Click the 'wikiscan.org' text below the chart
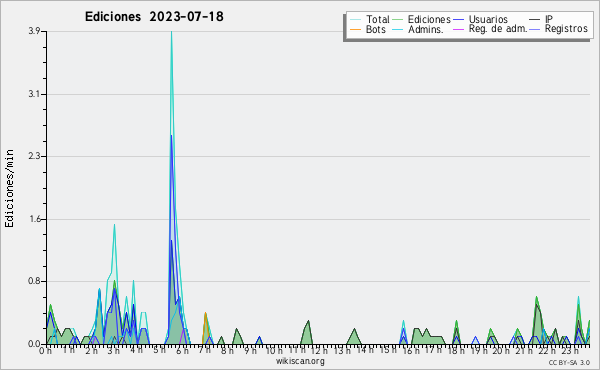The height and width of the screenshot is (370, 600). (x=300, y=361)
